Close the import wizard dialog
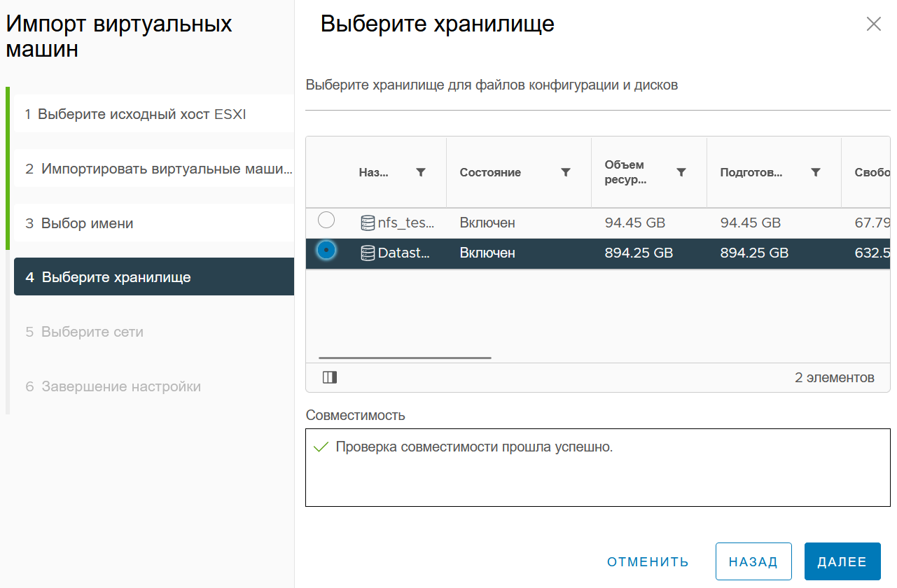This screenshot has width=897, height=588. [x=873, y=24]
